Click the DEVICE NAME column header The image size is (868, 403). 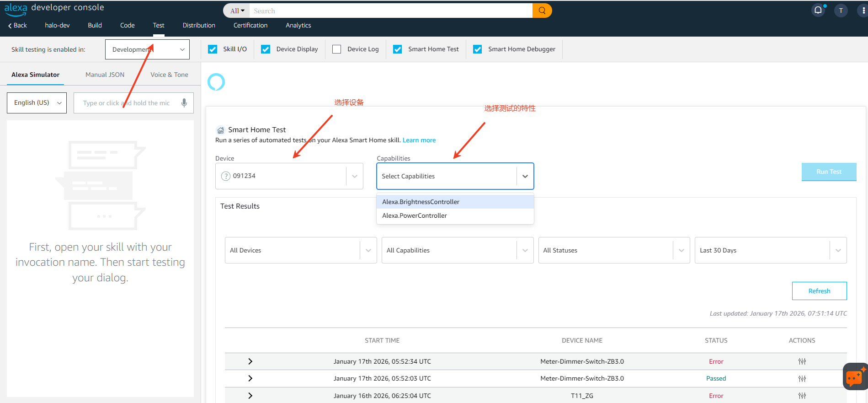pos(582,340)
